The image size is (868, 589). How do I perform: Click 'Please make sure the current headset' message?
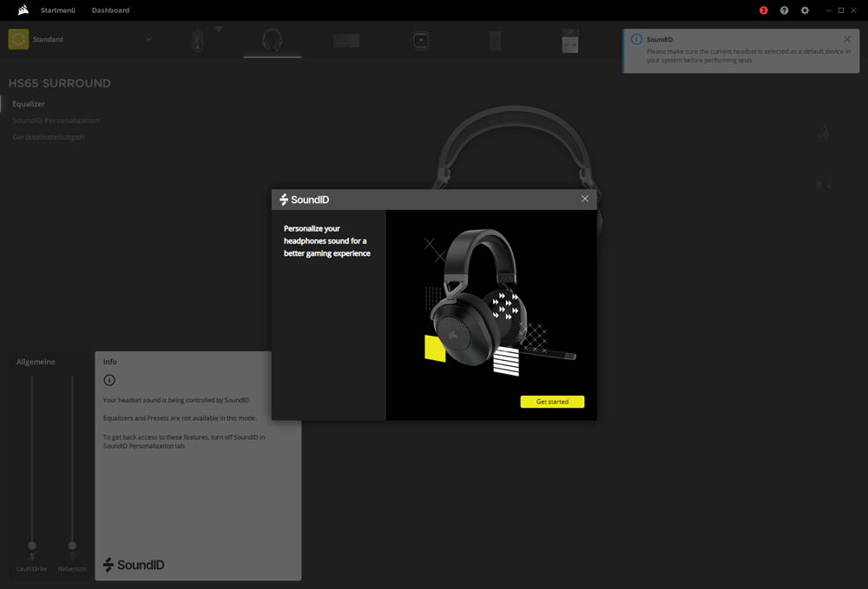[x=748, y=56]
